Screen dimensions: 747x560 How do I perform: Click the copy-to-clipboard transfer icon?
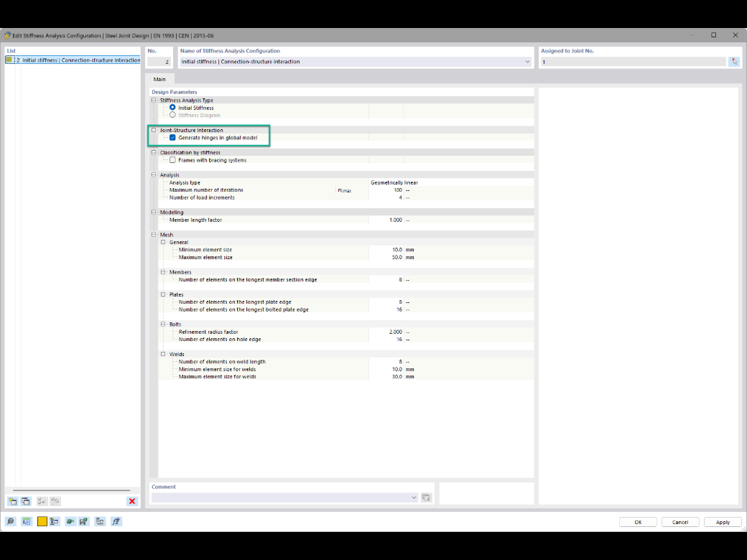point(100,521)
